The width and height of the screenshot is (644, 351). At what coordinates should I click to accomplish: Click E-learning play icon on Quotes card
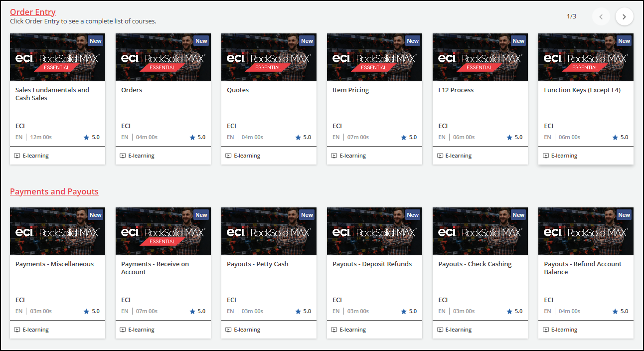[228, 156]
